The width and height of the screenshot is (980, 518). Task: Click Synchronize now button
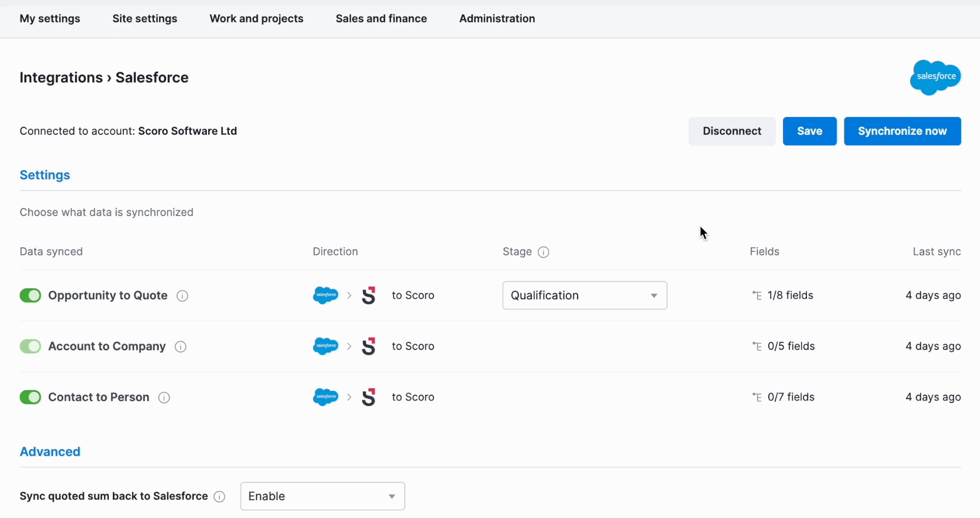[x=902, y=131]
